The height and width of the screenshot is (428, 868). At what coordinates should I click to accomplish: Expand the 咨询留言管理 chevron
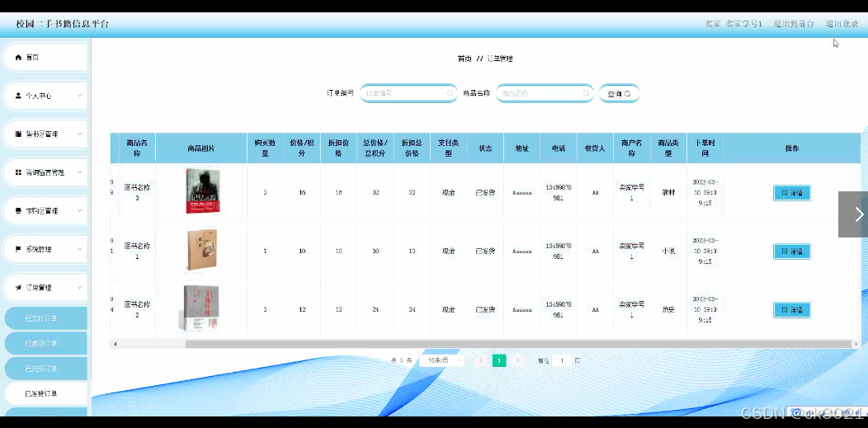[79, 172]
